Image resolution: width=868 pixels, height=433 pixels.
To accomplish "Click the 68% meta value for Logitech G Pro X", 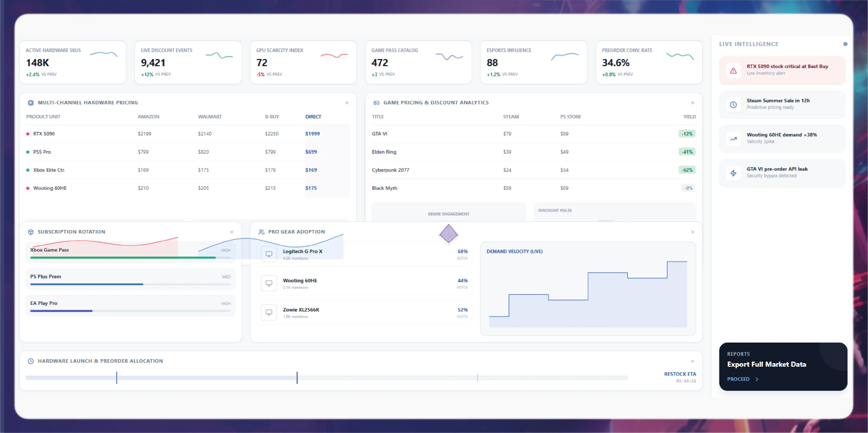I will pos(462,251).
